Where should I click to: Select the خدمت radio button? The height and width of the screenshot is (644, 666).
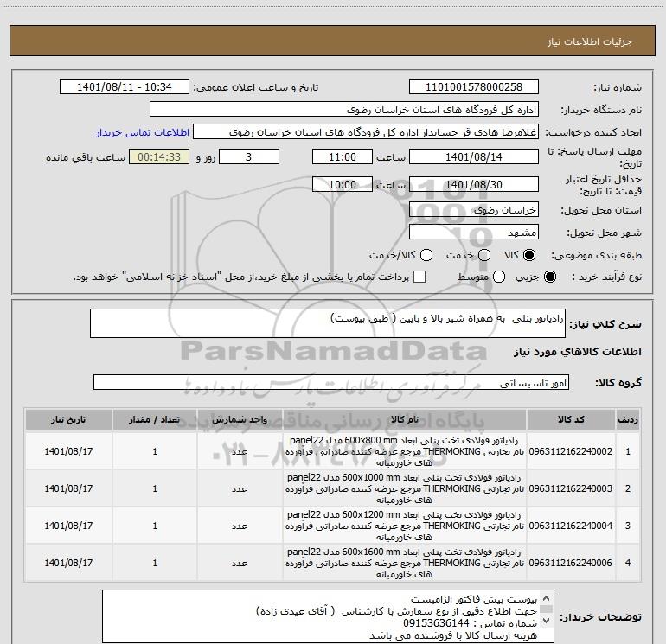click(484, 255)
